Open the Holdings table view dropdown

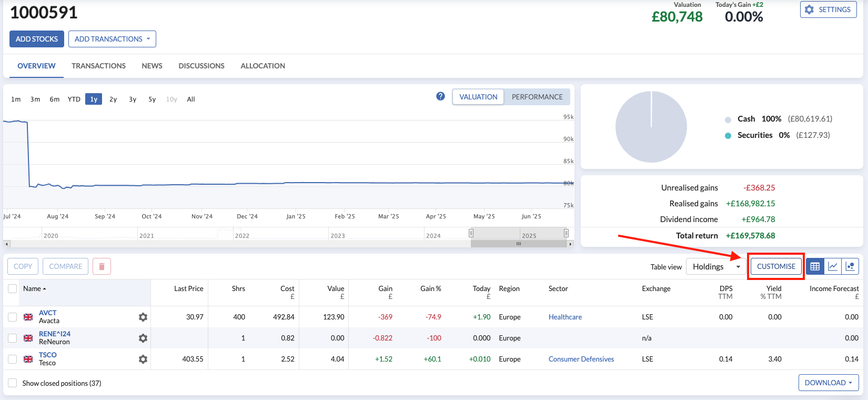point(715,267)
